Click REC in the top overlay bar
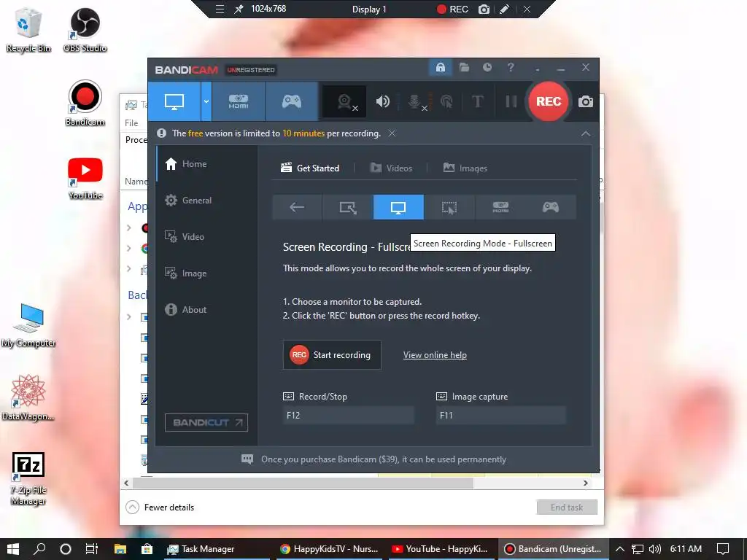 (x=452, y=9)
